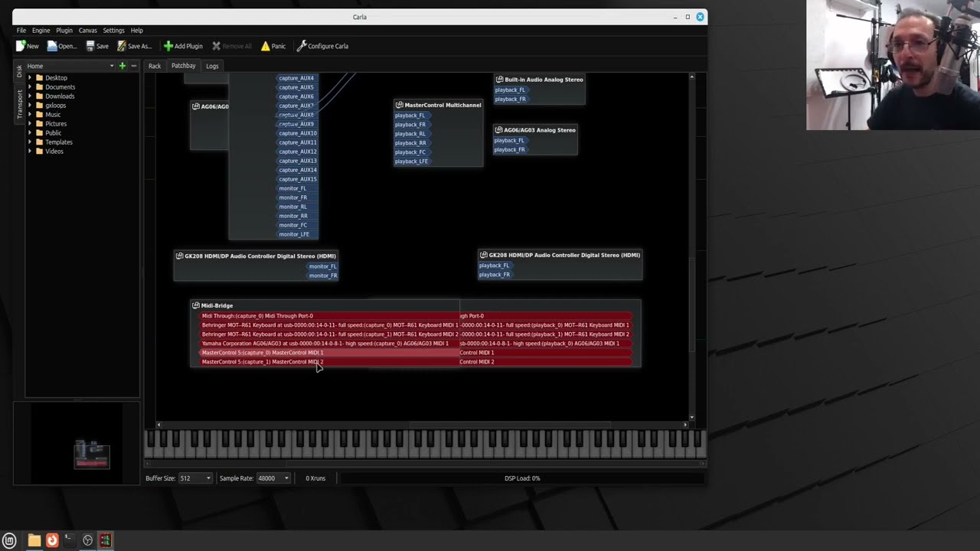Switch to OBS Studio in the taskbar
Image resolution: width=980 pixels, height=551 pixels.
[87, 540]
